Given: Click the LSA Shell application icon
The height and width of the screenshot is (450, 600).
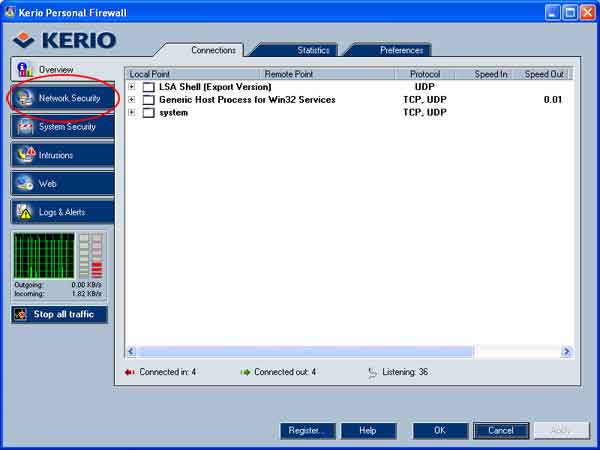Looking at the screenshot, I should coord(148,87).
